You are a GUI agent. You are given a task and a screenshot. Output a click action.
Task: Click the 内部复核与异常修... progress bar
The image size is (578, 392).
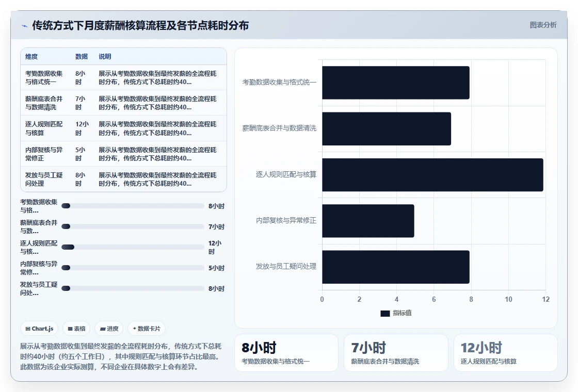pos(133,268)
